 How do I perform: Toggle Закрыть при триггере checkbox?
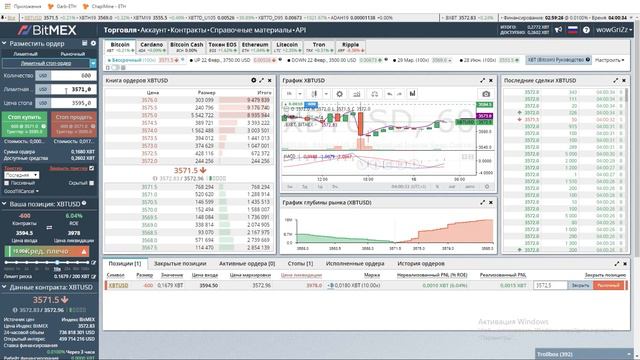point(91,168)
